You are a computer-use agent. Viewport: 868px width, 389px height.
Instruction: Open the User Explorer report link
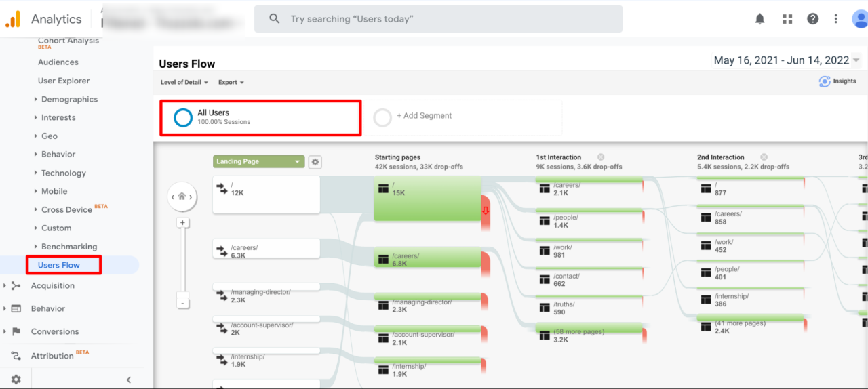[x=64, y=81]
